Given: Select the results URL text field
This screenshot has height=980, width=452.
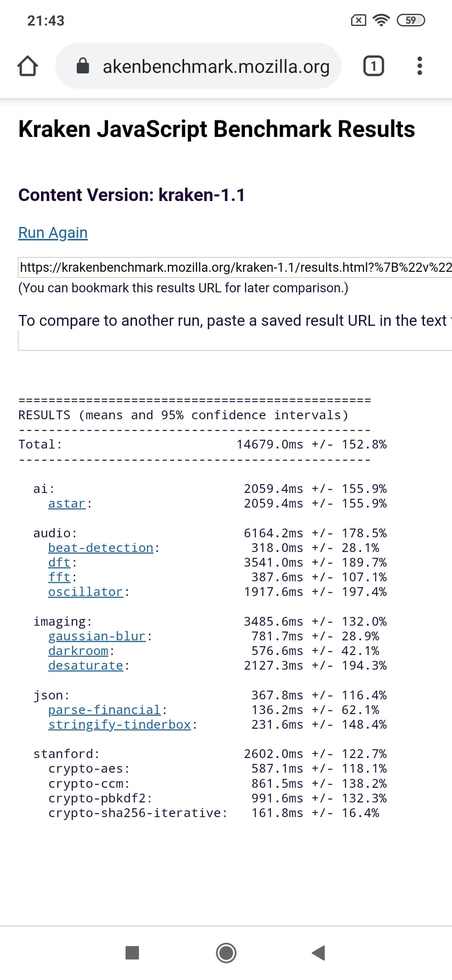Looking at the screenshot, I should (235, 267).
